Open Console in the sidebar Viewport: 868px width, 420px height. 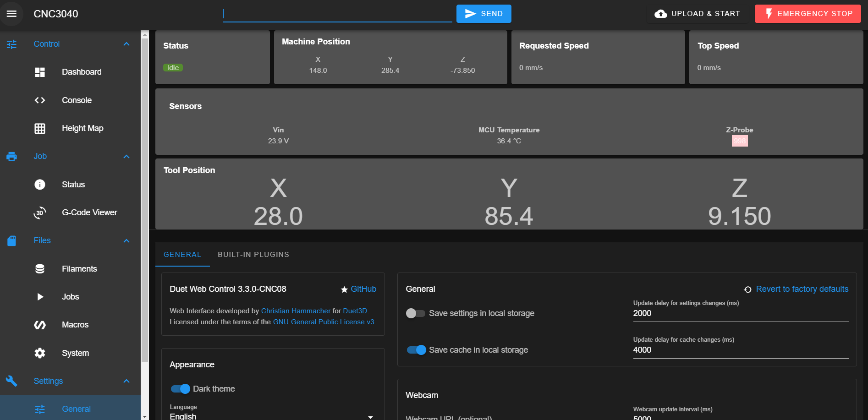click(x=71, y=100)
